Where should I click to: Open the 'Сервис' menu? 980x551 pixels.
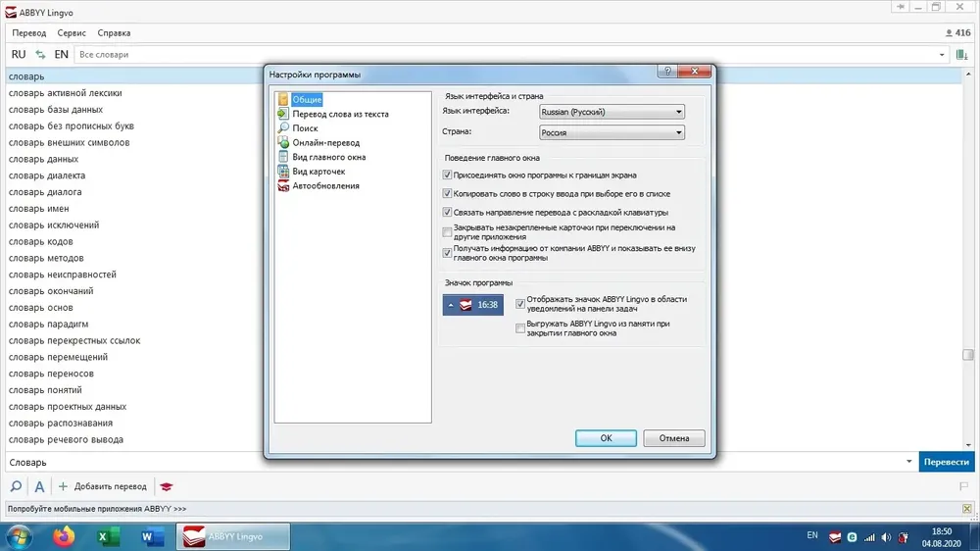coord(72,33)
